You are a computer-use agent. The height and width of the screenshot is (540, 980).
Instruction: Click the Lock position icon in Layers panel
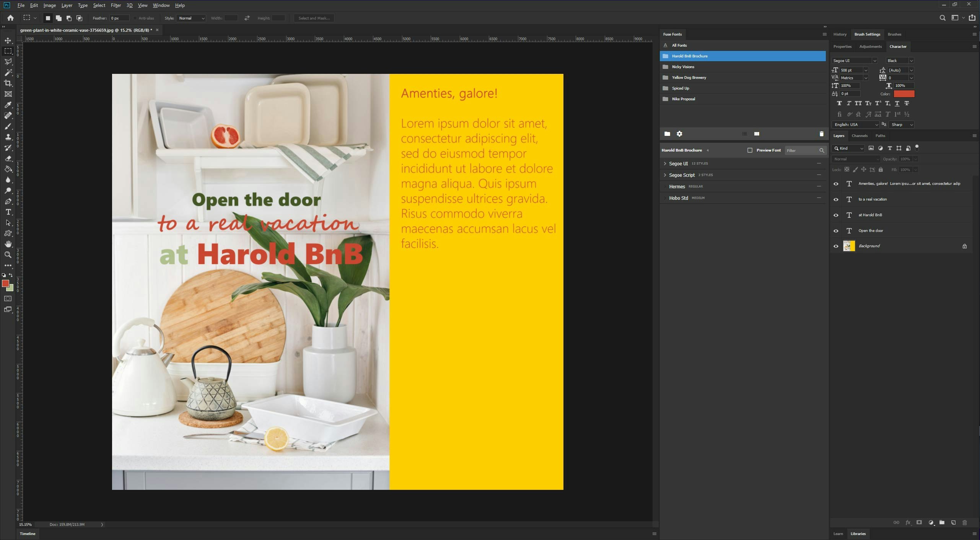click(x=863, y=169)
